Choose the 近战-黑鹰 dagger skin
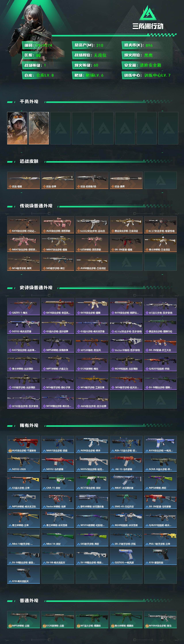This screenshot has height=644, width=184. [126, 180]
